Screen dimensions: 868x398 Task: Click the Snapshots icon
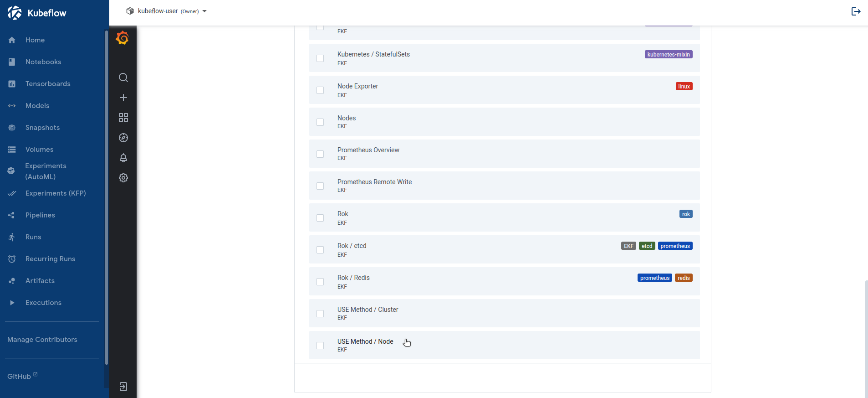pyautogui.click(x=12, y=128)
